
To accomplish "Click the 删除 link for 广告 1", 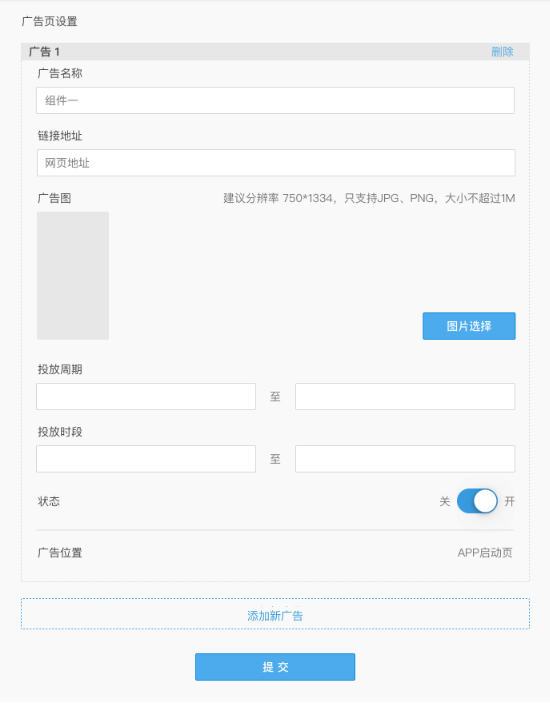I will click(x=502, y=52).
